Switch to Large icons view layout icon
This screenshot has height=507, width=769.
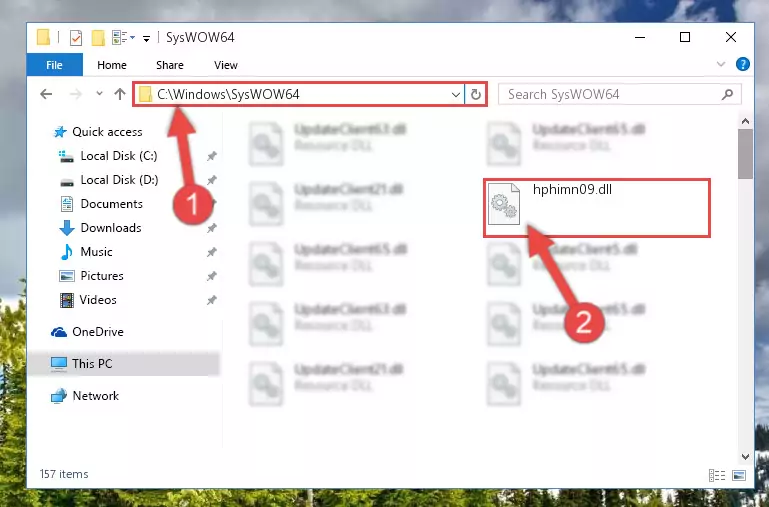coord(739,475)
